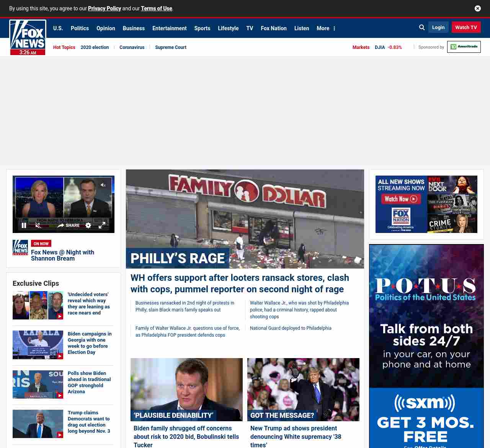The height and width of the screenshot is (448, 490).
Task: Play the 'Undecided voters' clip thumbnail
Action: (38, 305)
